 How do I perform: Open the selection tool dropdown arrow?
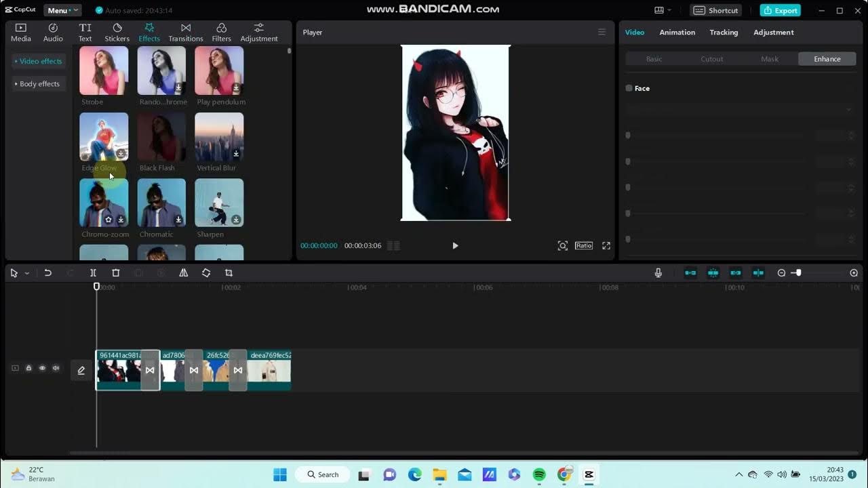pos(27,273)
